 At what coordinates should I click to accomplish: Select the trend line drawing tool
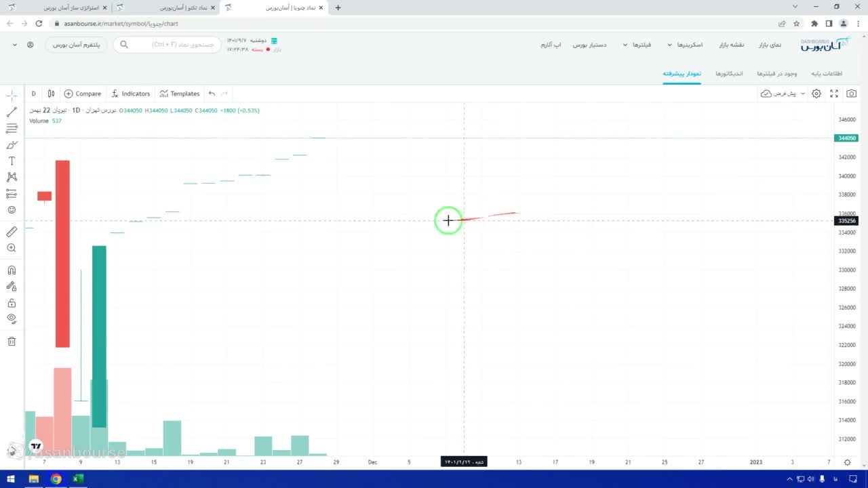pos(12,113)
